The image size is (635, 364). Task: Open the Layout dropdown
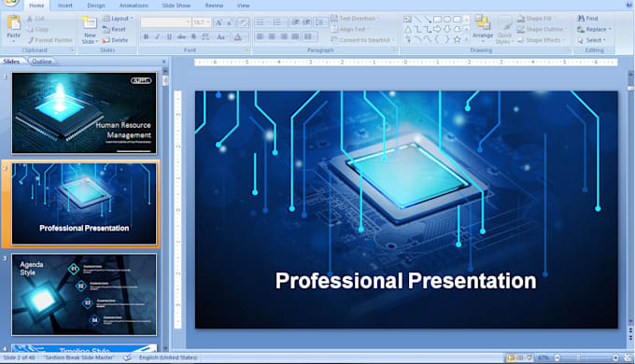coord(118,19)
